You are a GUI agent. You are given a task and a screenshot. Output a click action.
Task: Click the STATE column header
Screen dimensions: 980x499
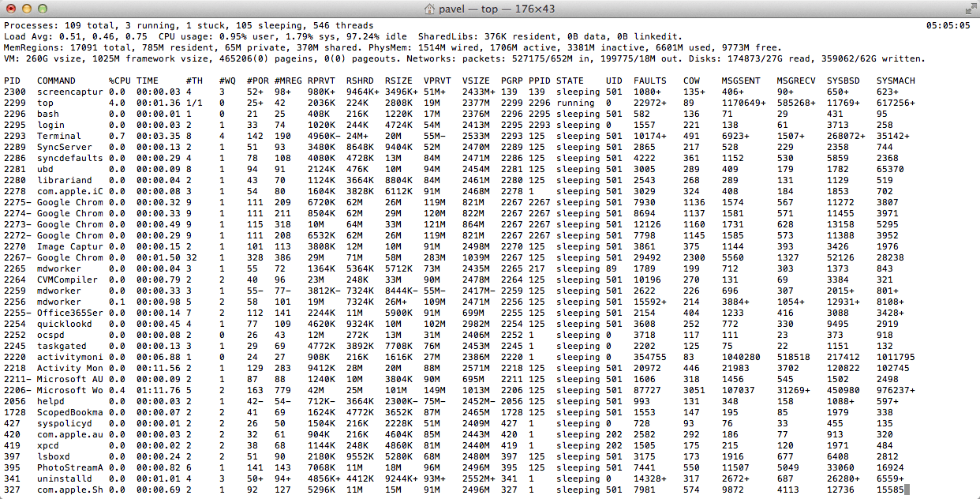[x=570, y=81]
